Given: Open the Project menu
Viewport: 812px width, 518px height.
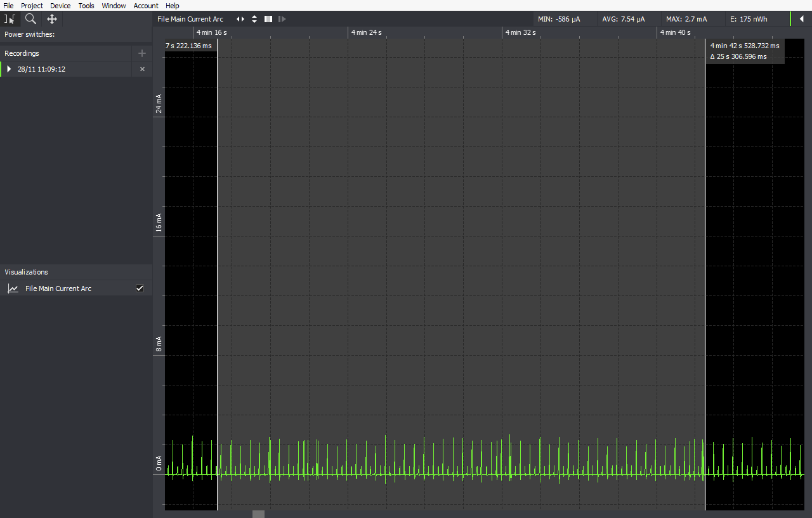Looking at the screenshot, I should [32, 6].
